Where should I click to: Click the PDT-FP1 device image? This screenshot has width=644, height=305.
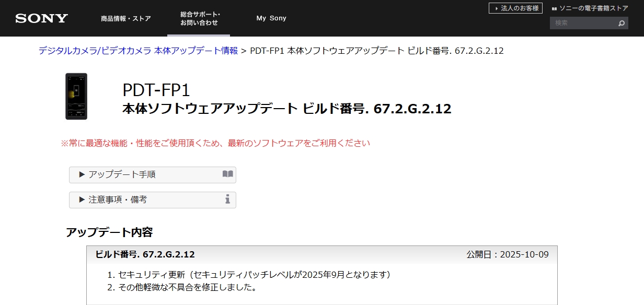tap(76, 97)
